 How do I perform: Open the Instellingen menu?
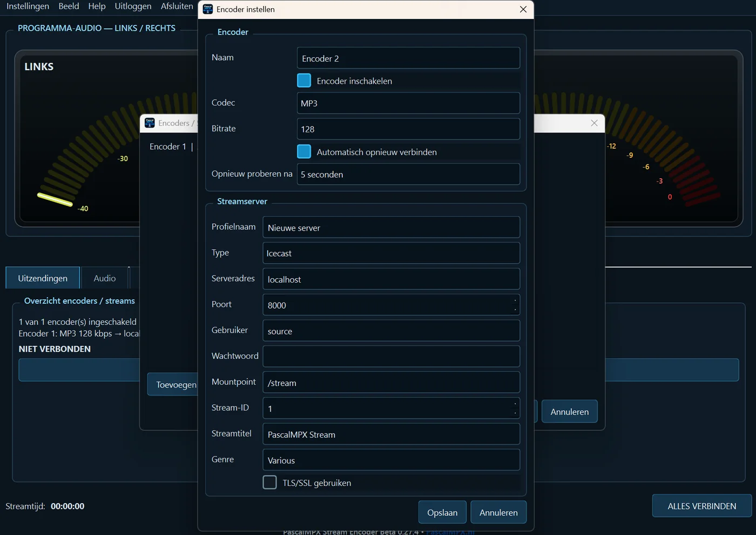(28, 6)
